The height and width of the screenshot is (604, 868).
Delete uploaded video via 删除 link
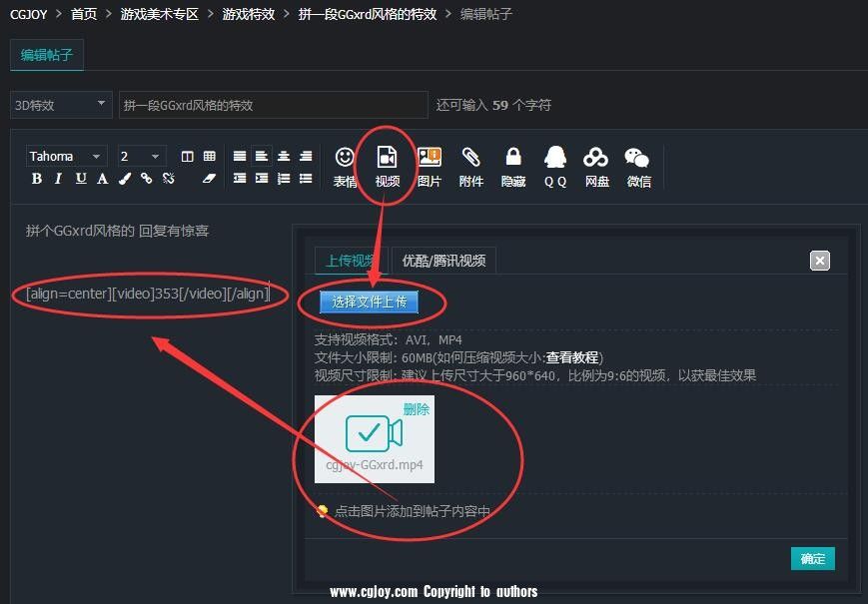pyautogui.click(x=417, y=409)
